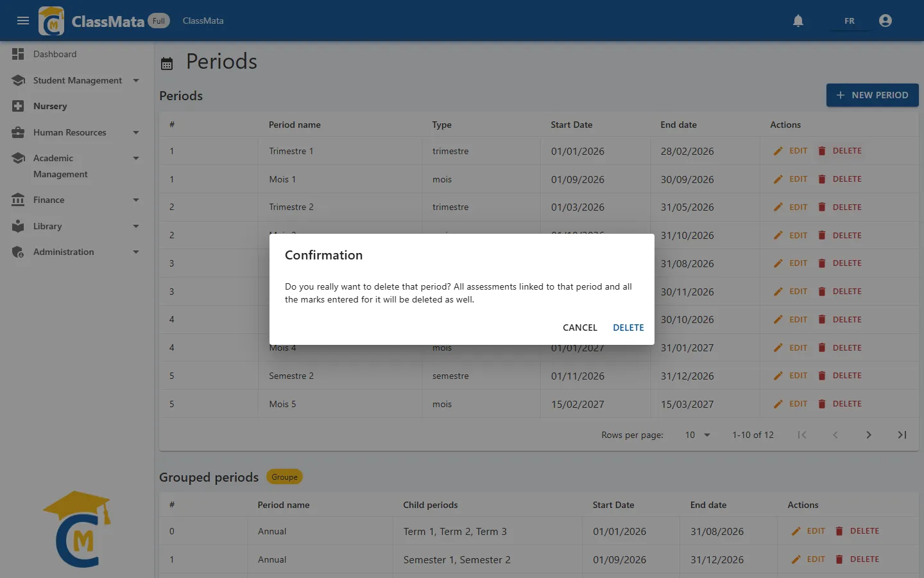Expand the Finance menu arrow
This screenshot has height=578, width=924.
click(x=136, y=200)
